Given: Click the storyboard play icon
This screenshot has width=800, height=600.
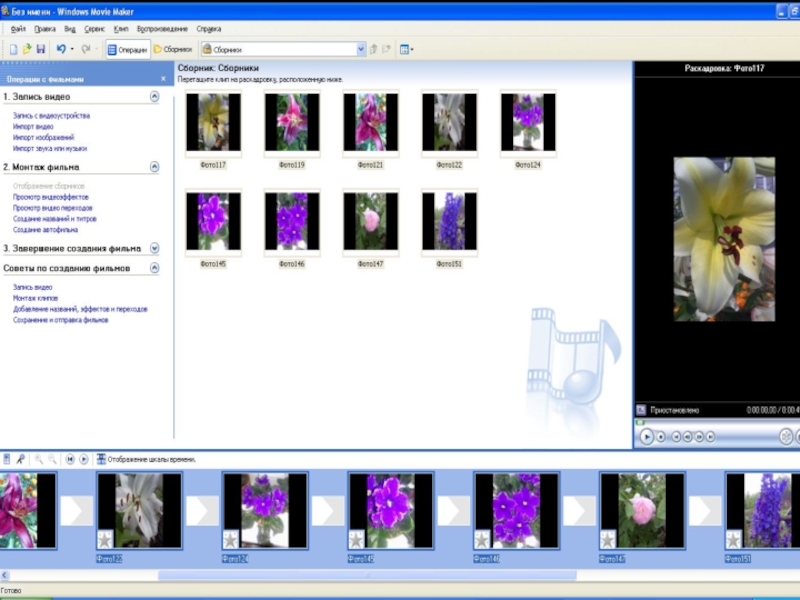Looking at the screenshot, I should point(84,459).
